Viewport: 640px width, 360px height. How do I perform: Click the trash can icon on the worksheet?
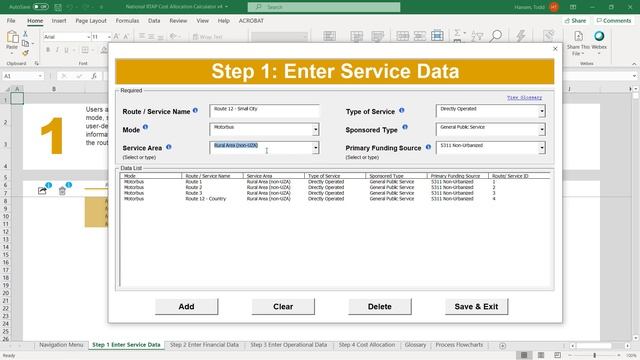tap(62, 191)
